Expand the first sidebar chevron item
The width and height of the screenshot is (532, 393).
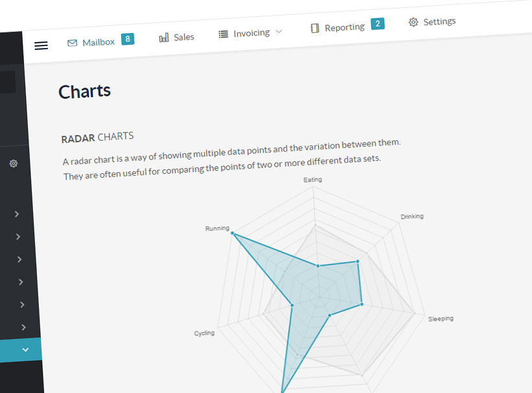pyautogui.click(x=17, y=214)
